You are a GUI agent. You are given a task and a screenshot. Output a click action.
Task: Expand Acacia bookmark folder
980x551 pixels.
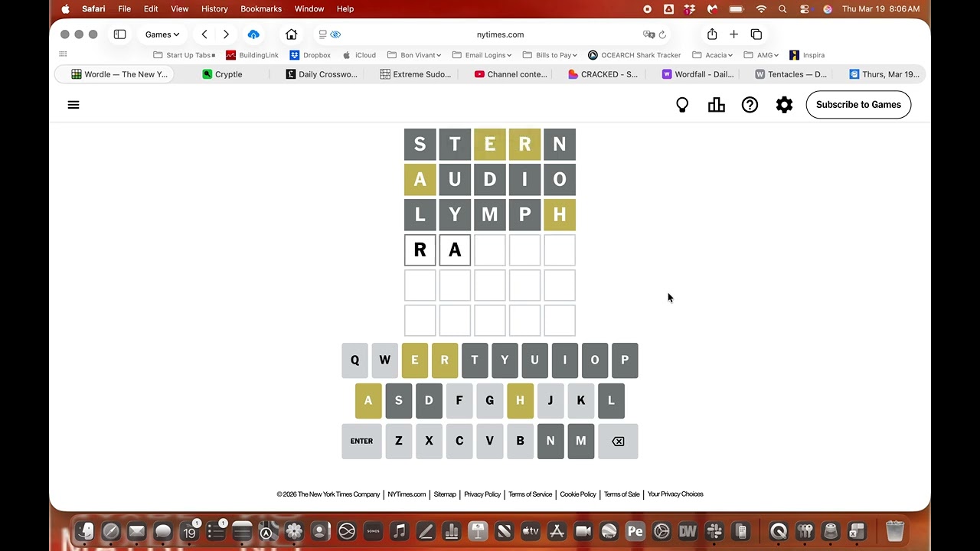[713, 55]
